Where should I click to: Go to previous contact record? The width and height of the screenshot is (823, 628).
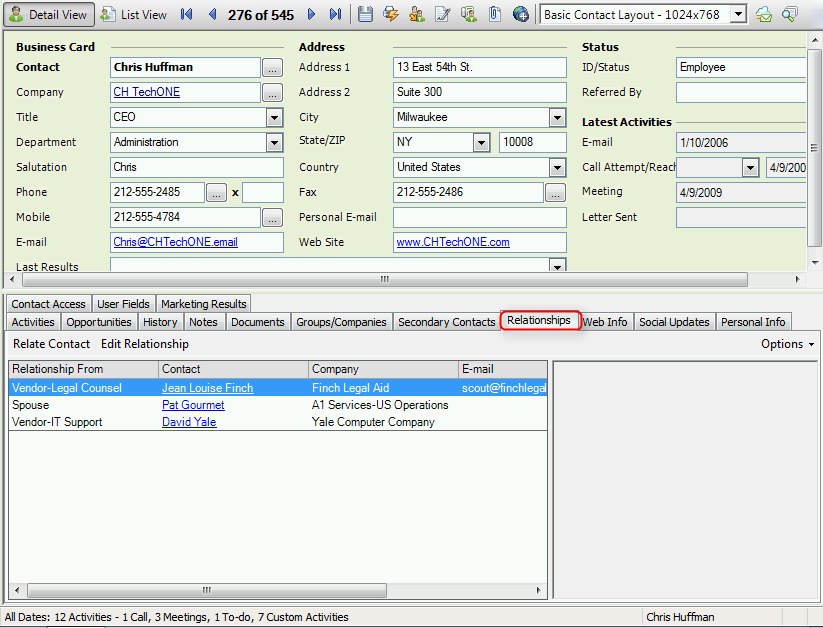pyautogui.click(x=212, y=15)
